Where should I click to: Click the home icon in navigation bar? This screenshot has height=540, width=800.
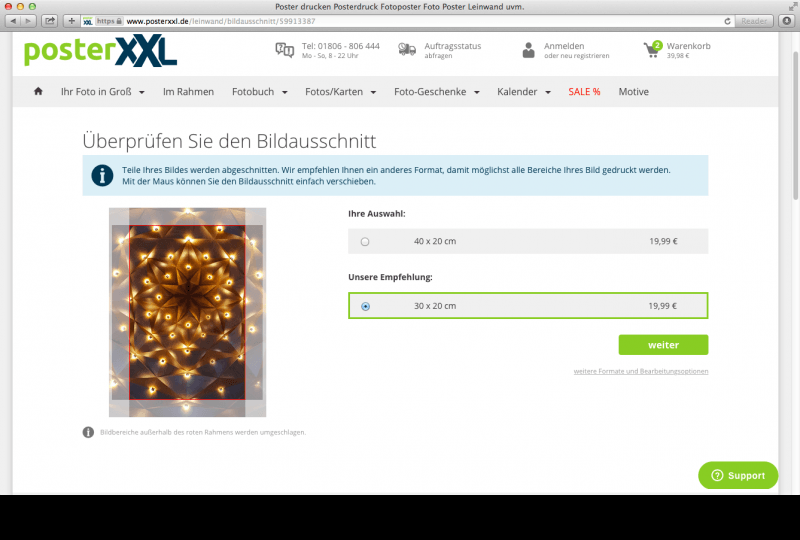pos(38,92)
